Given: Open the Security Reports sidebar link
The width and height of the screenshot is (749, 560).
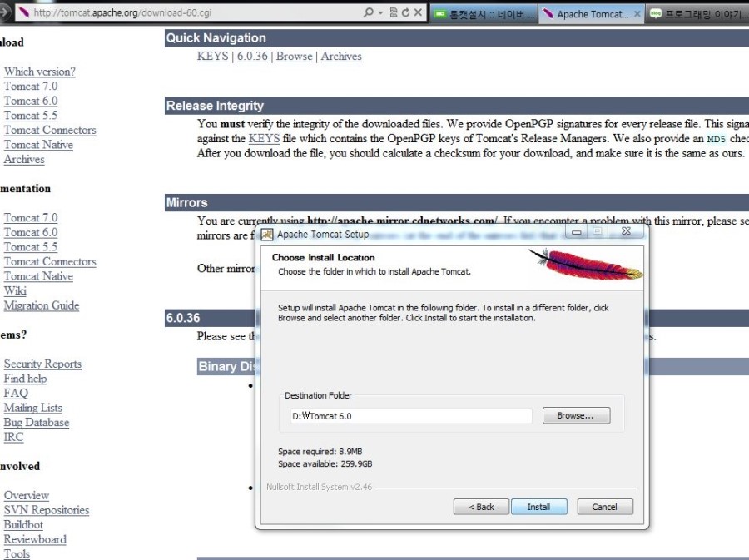Looking at the screenshot, I should (x=42, y=364).
